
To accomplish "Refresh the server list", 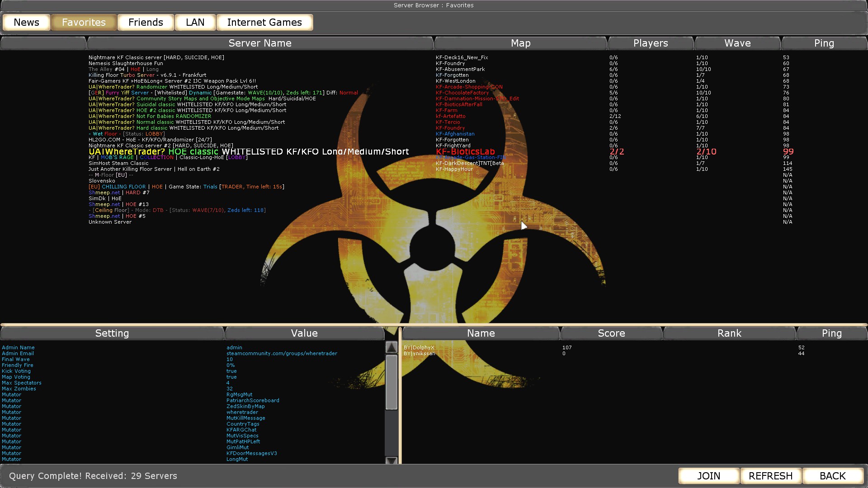I will point(771,476).
